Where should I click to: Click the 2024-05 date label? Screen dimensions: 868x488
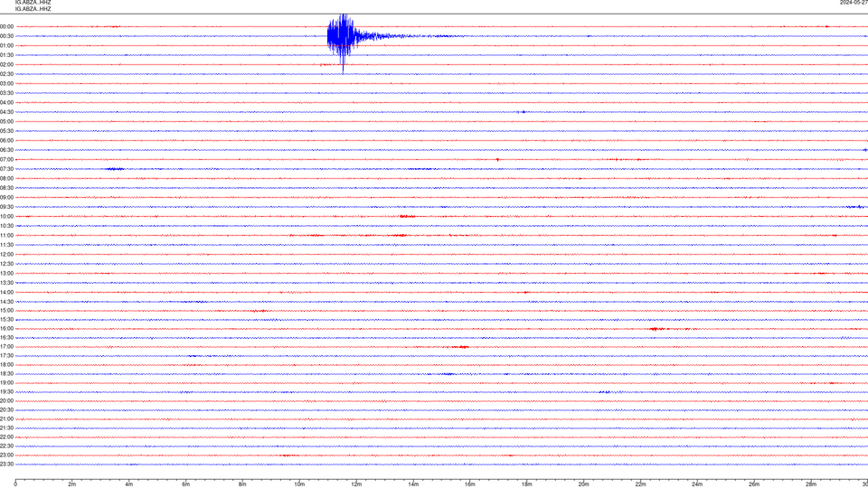pyautogui.click(x=854, y=2)
